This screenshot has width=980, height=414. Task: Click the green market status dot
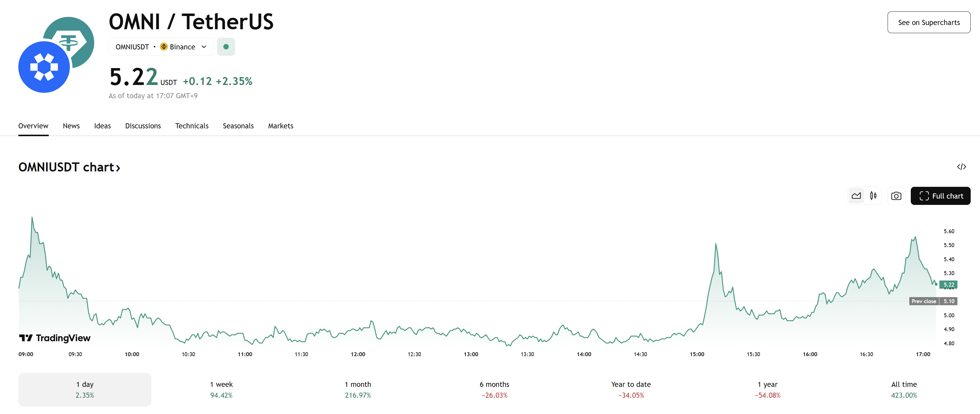[226, 47]
